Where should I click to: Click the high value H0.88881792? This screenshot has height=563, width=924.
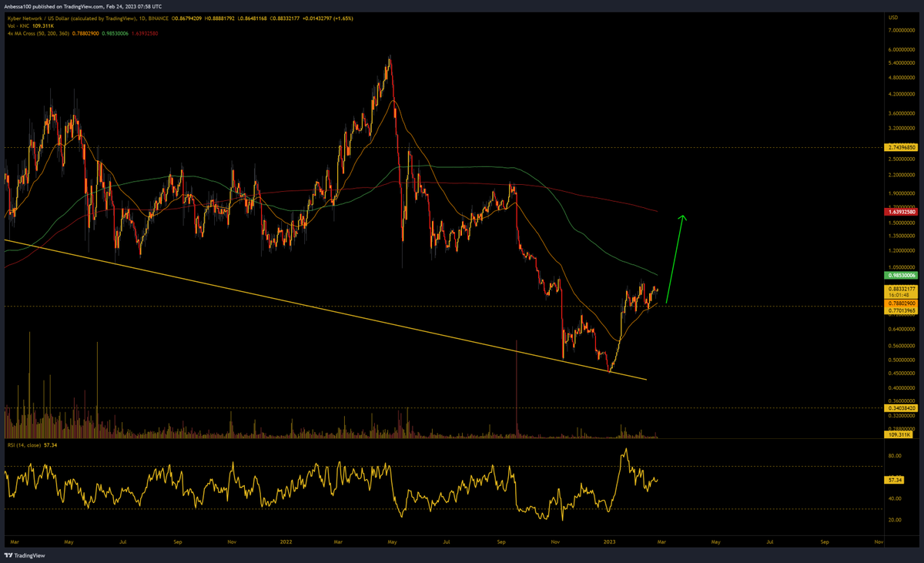219,18
